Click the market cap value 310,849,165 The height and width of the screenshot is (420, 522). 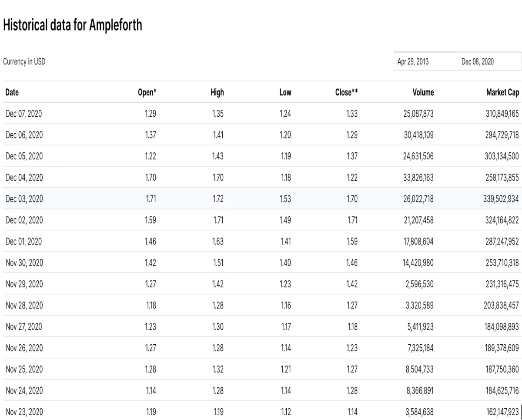coord(502,114)
